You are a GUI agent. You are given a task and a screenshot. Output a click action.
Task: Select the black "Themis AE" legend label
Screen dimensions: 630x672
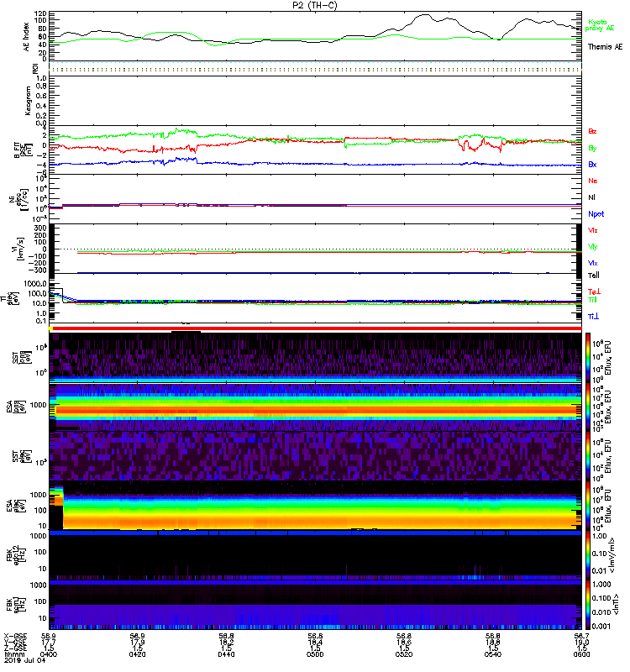605,47
